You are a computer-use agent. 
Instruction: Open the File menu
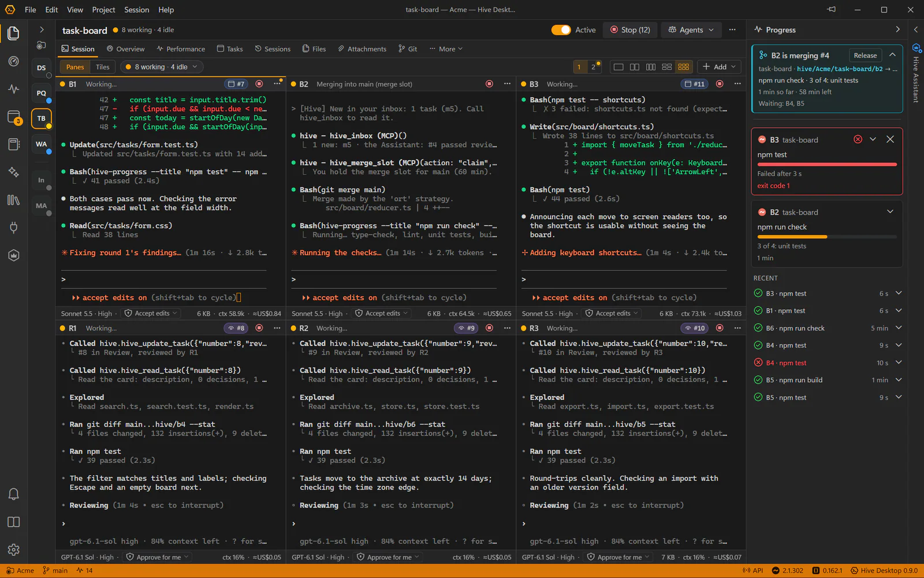pyautogui.click(x=31, y=10)
